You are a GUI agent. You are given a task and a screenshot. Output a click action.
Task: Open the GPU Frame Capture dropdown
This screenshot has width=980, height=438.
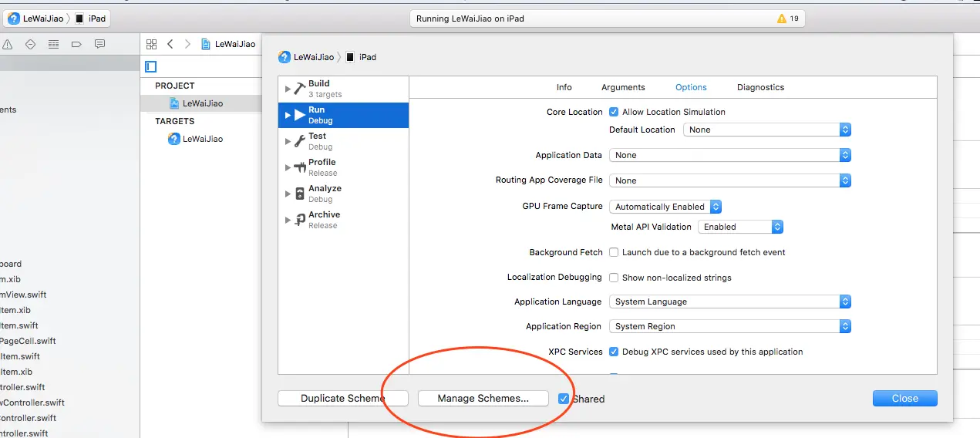click(x=665, y=207)
